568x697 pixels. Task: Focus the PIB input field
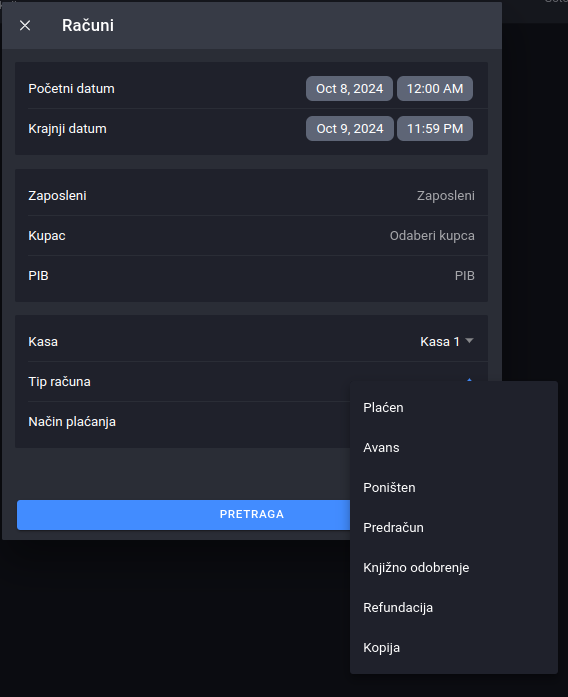tap(464, 276)
